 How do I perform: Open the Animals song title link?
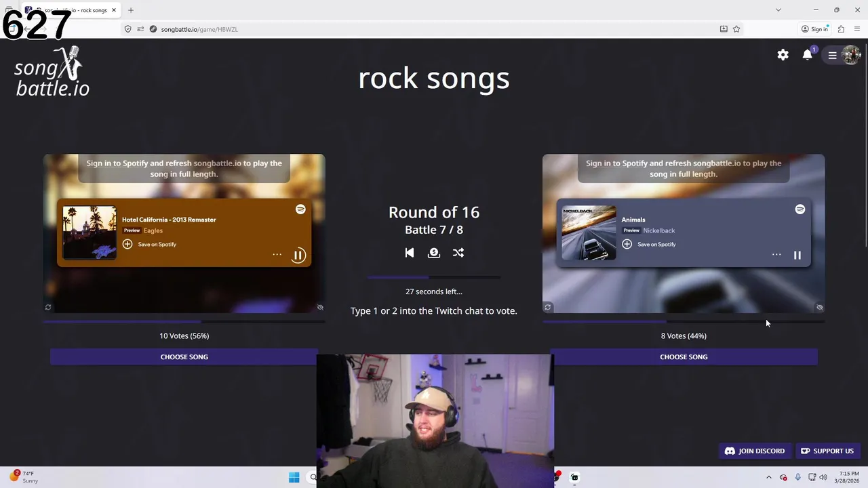point(633,220)
